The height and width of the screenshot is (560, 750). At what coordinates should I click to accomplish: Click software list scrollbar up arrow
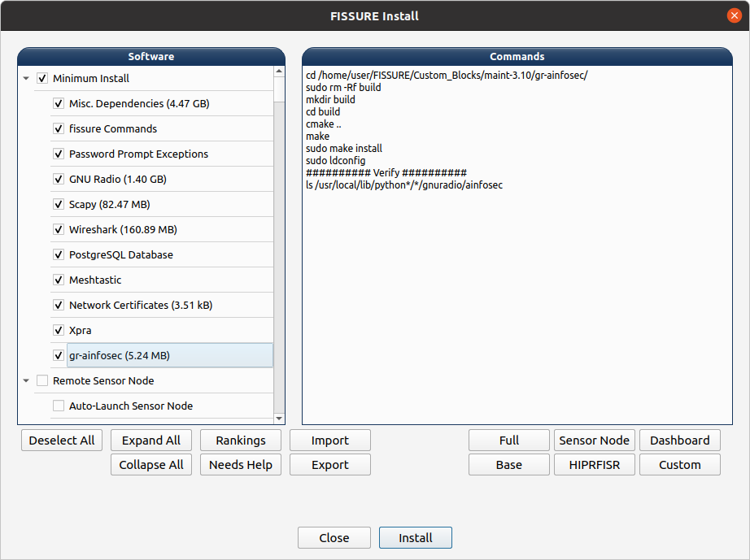[279, 72]
